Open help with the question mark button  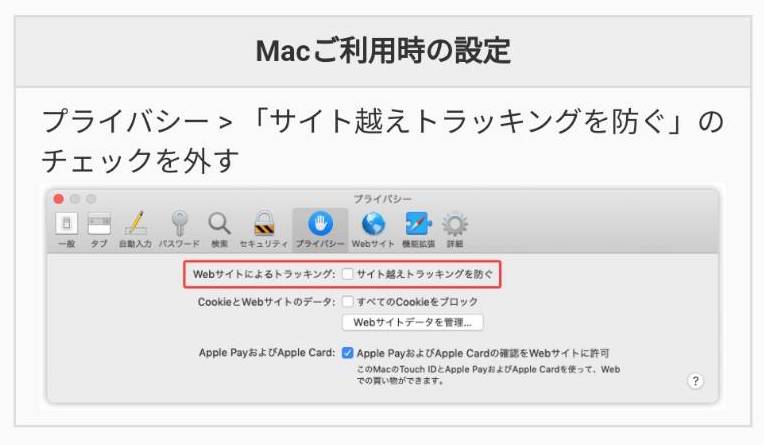(x=695, y=381)
